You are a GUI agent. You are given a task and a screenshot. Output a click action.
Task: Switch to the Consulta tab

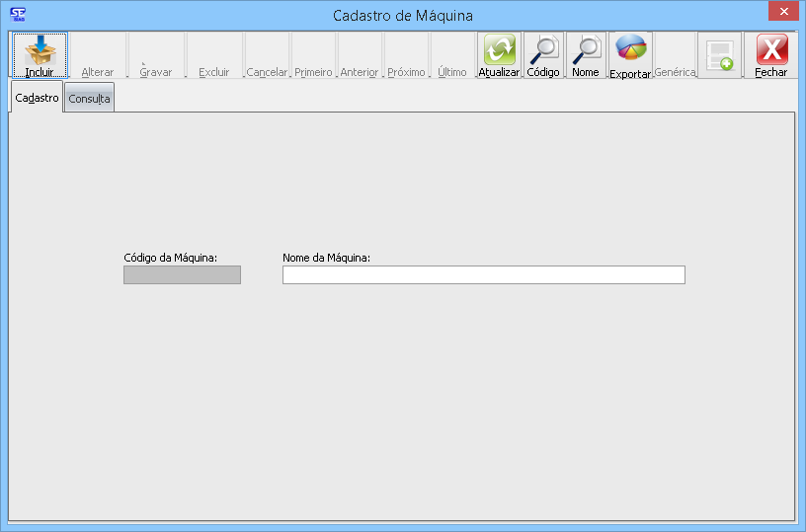point(89,99)
